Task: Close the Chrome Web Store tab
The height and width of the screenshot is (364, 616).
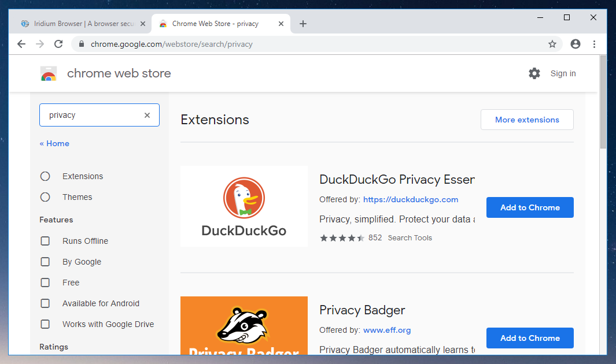Action: 281,24
